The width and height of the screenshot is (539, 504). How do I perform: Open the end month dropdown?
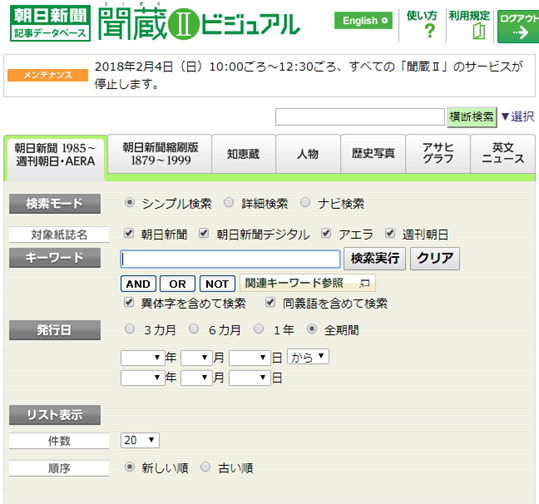click(x=196, y=377)
